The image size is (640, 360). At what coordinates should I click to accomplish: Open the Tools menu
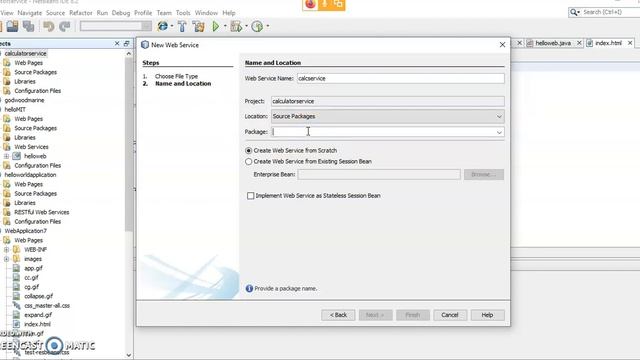[x=183, y=13]
